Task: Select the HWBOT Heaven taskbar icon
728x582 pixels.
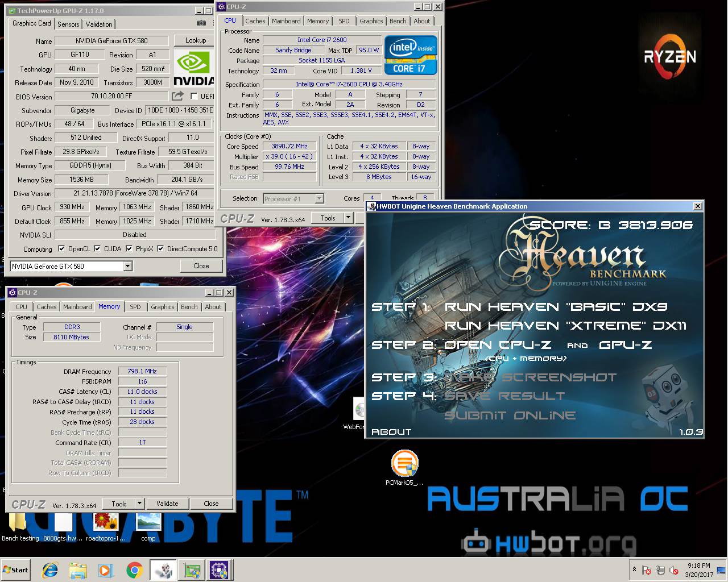Action: coord(163,570)
